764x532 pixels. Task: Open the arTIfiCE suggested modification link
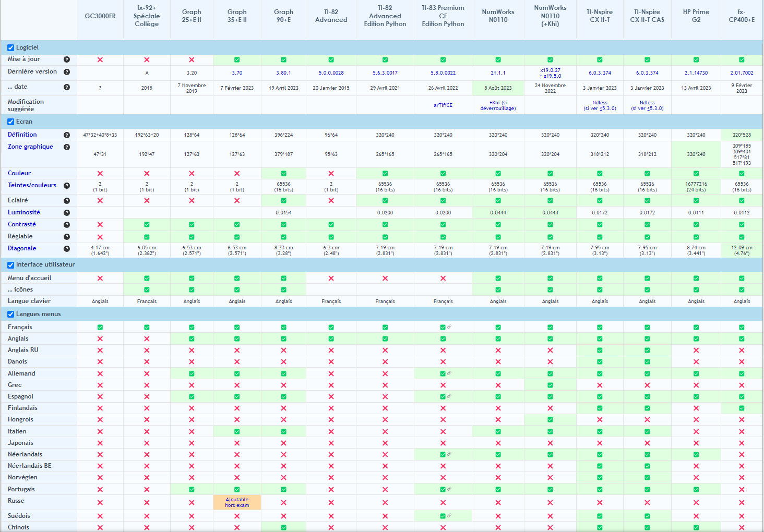(x=443, y=105)
